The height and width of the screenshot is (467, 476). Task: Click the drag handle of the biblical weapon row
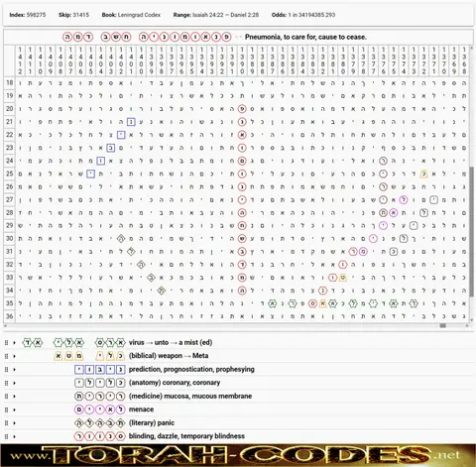(6, 356)
